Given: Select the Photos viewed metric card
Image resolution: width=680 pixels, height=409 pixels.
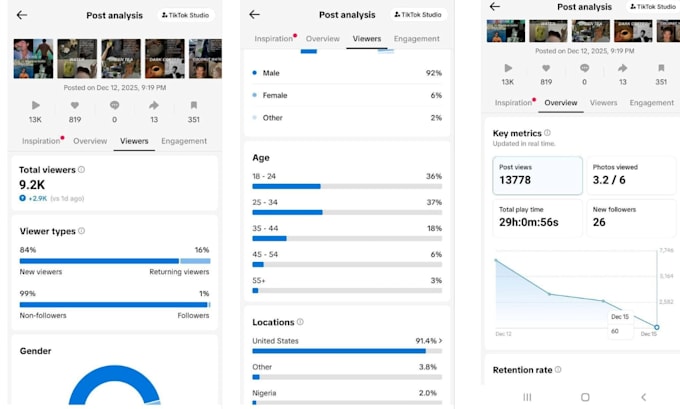Looking at the screenshot, I should click(631, 175).
